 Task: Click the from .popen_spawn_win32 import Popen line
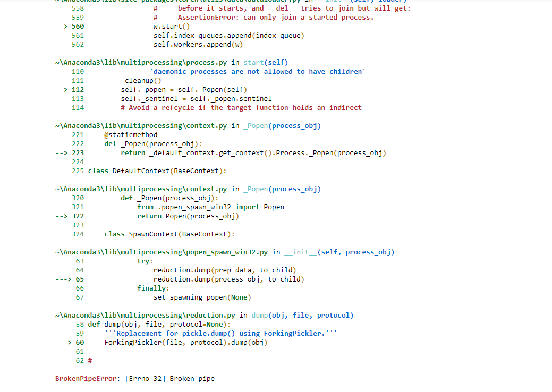click(210, 207)
